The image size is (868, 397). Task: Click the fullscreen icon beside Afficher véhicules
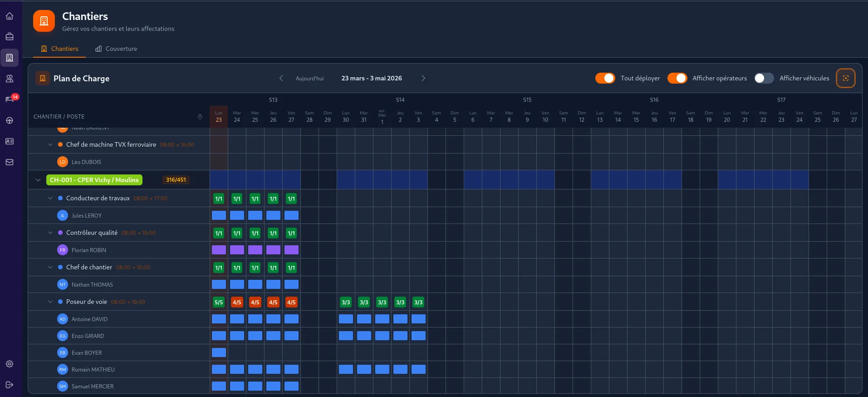pos(845,78)
